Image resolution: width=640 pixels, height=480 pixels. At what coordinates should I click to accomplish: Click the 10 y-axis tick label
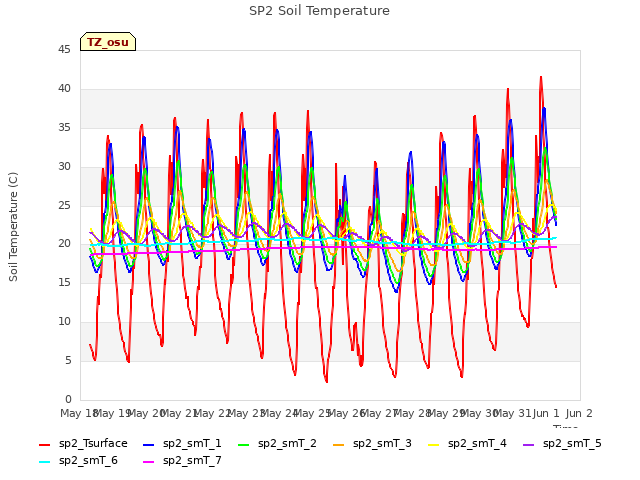(64, 322)
